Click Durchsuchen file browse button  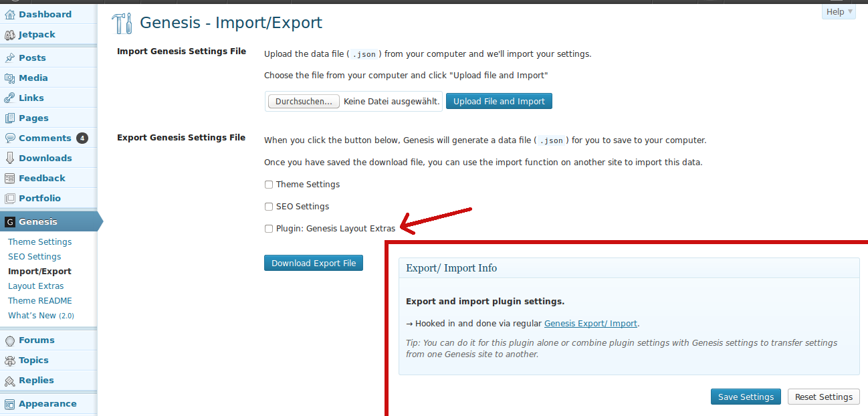point(304,101)
